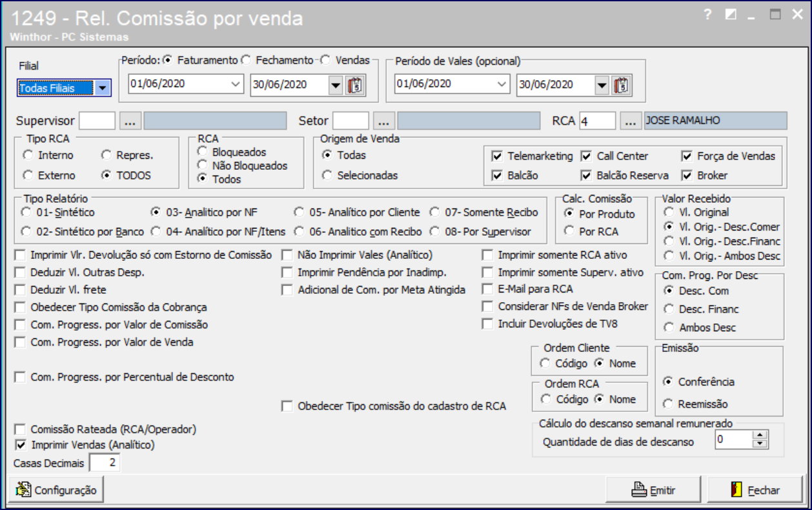812x510 pixels.
Task: Open Supervisor lookup ellipsis button
Action: pyautogui.click(x=130, y=121)
